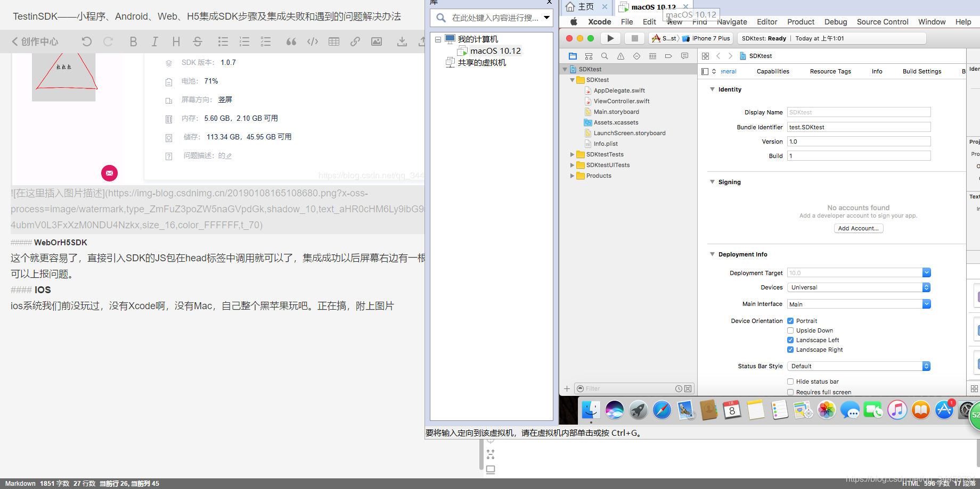
Task: Open the Xcode Product menu
Action: [x=801, y=22]
